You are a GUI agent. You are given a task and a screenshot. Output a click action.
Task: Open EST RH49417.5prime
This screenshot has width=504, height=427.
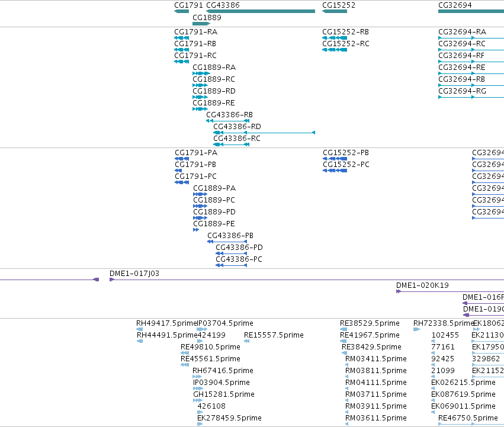166,323
